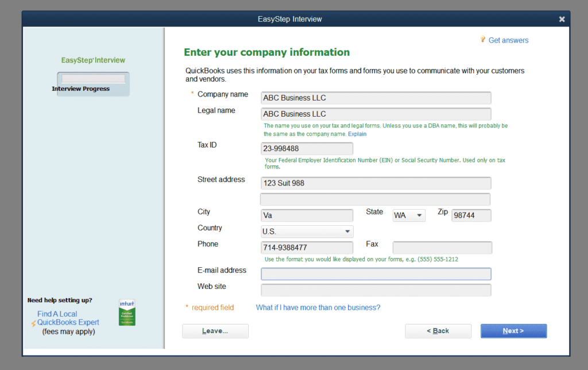This screenshot has height=370, width=588.
Task: Open the Get answers link
Action: [x=508, y=40]
